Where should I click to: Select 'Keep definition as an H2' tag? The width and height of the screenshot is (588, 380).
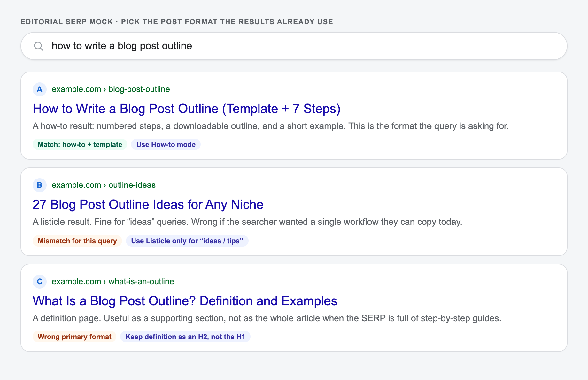185,337
